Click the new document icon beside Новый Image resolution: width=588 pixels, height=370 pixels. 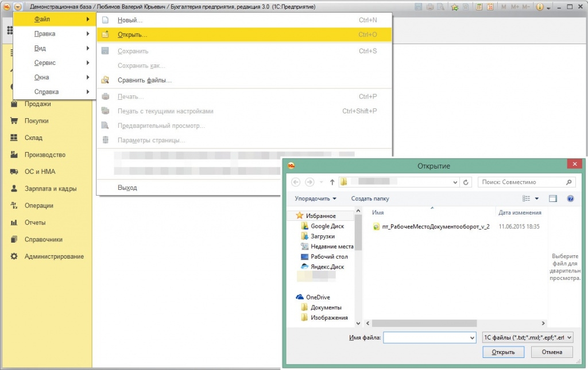[106, 20]
